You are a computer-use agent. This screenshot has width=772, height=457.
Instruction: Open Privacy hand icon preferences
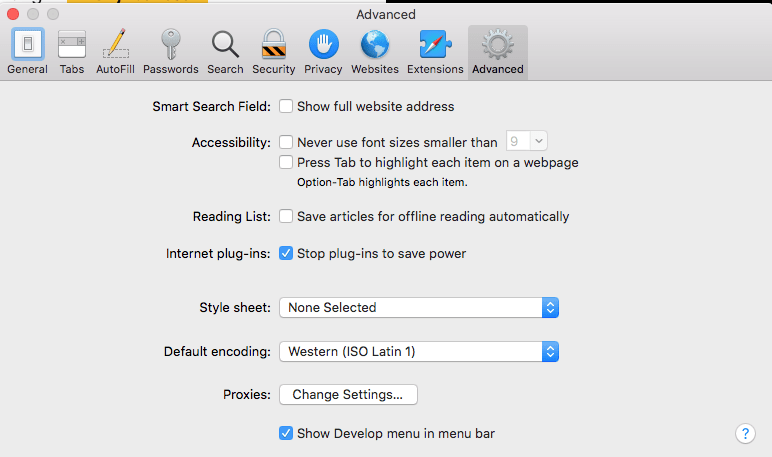[x=323, y=52]
